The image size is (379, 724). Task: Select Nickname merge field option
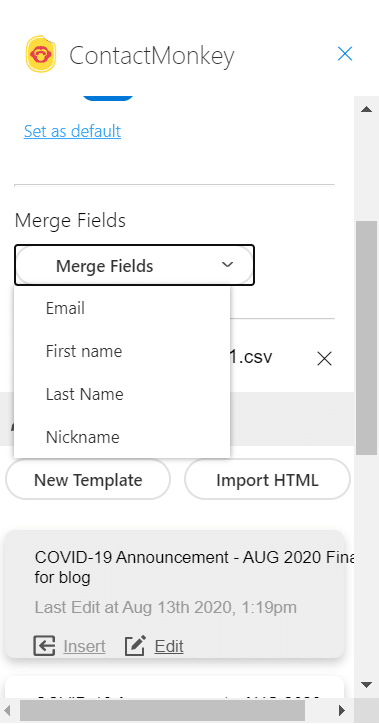click(x=122, y=437)
